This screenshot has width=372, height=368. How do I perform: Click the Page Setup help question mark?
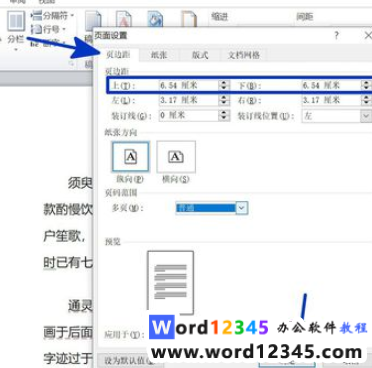pyautogui.click(x=337, y=35)
